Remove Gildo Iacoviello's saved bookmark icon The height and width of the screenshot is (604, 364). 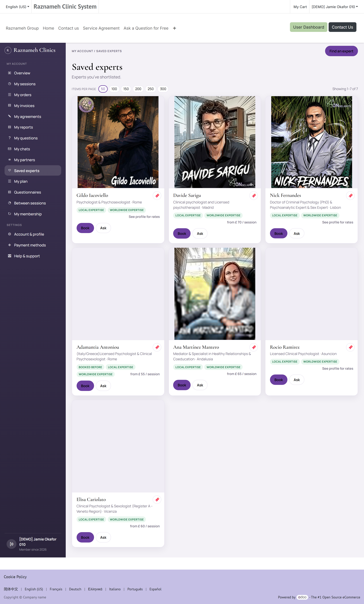click(x=157, y=196)
